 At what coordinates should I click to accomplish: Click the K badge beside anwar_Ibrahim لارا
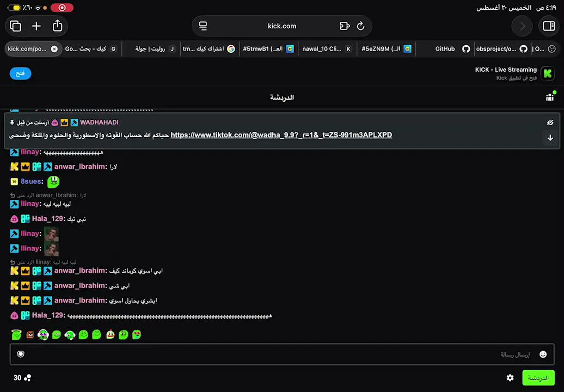pyautogui.click(x=14, y=167)
